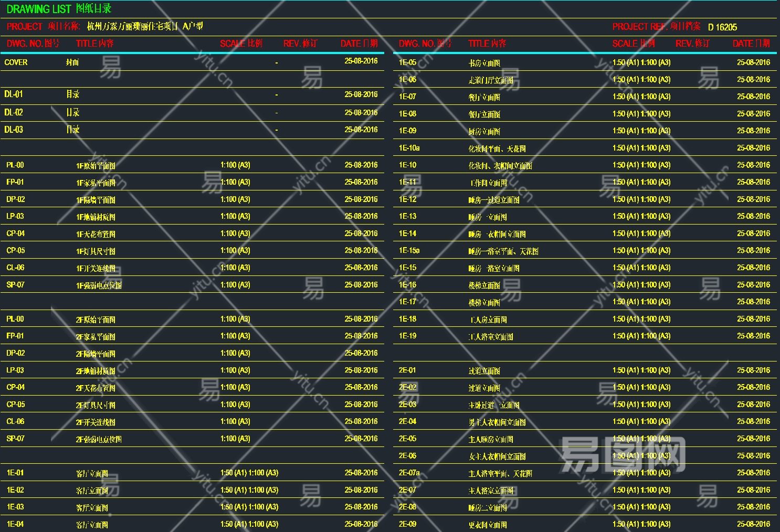Click the '2E-03' drawing number
Viewport: 780px width, 532px height.
(x=407, y=405)
